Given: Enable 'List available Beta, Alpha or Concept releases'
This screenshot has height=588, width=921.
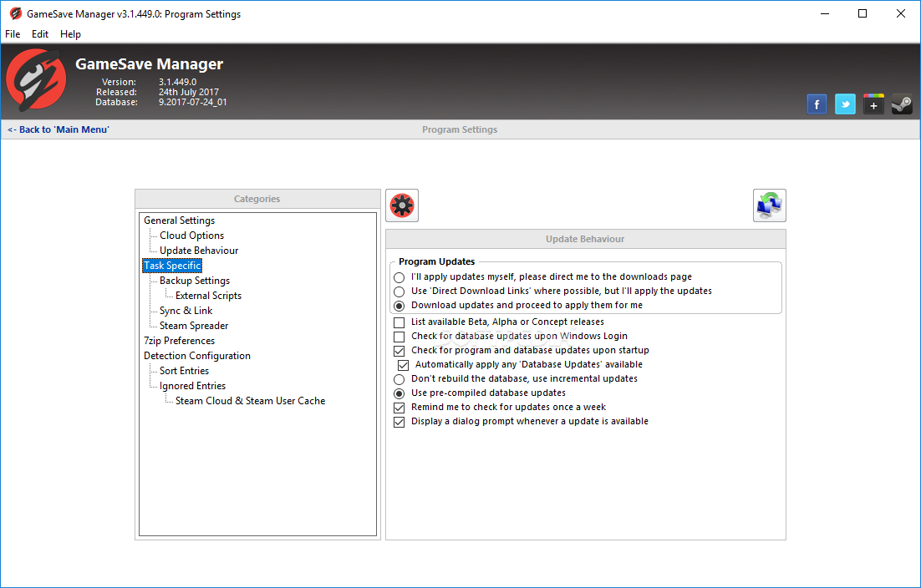Looking at the screenshot, I should tap(399, 322).
